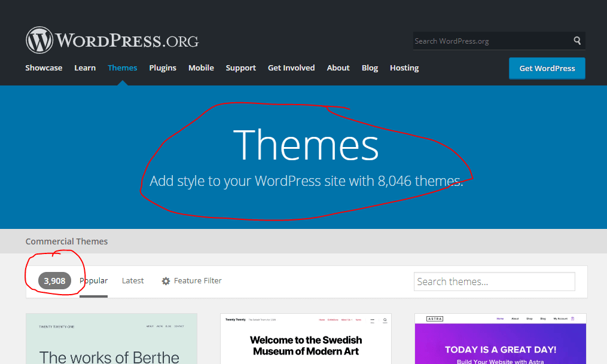Click the 3,908 theme count badge
This screenshot has width=607, height=364.
click(x=54, y=280)
